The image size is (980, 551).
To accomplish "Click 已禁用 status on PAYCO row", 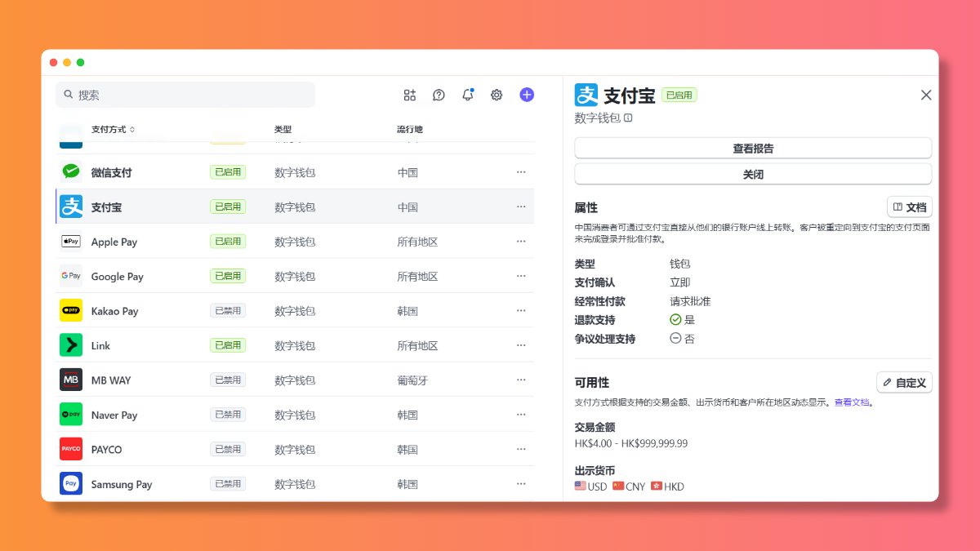I will coord(228,449).
